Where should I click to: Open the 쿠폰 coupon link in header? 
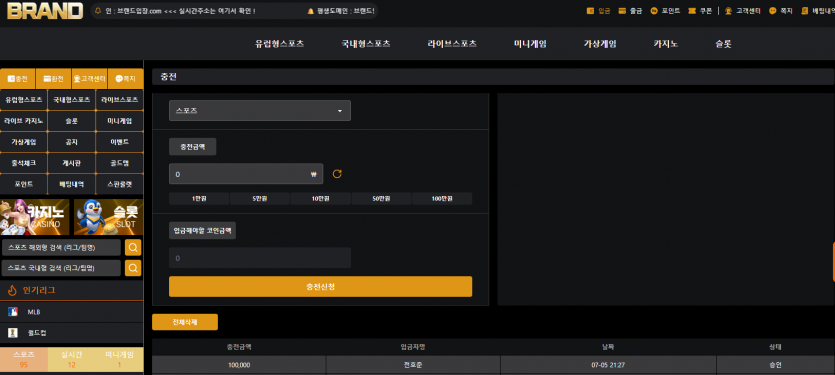pos(700,11)
